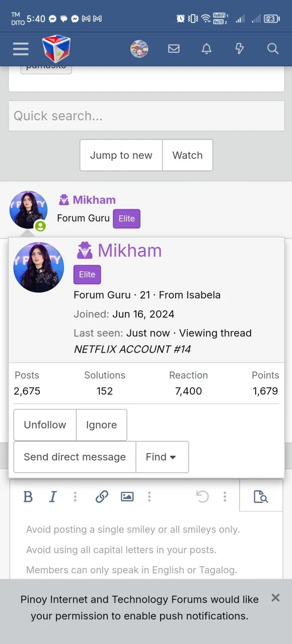Expand more text formatting options dots

click(75, 497)
